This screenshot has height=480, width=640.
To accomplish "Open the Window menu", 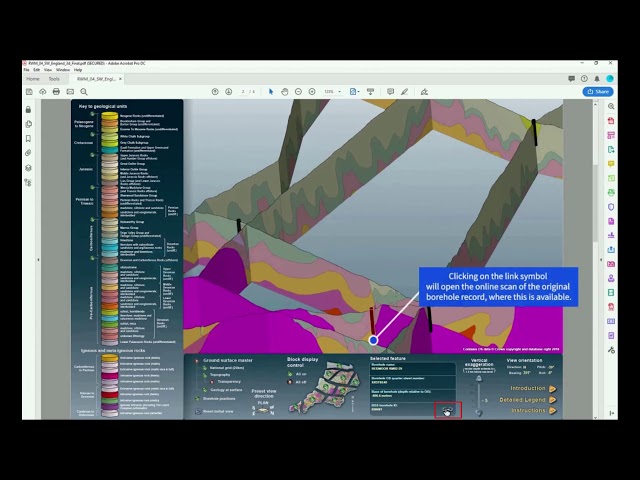I will [x=63, y=70].
